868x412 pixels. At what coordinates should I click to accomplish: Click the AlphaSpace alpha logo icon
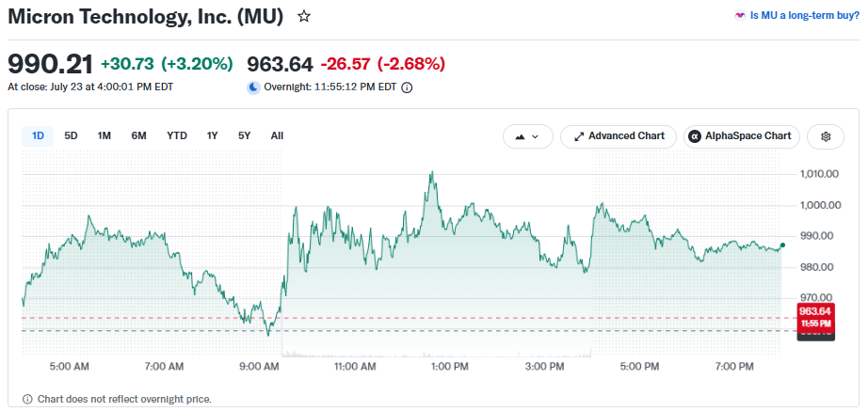pyautogui.click(x=694, y=136)
